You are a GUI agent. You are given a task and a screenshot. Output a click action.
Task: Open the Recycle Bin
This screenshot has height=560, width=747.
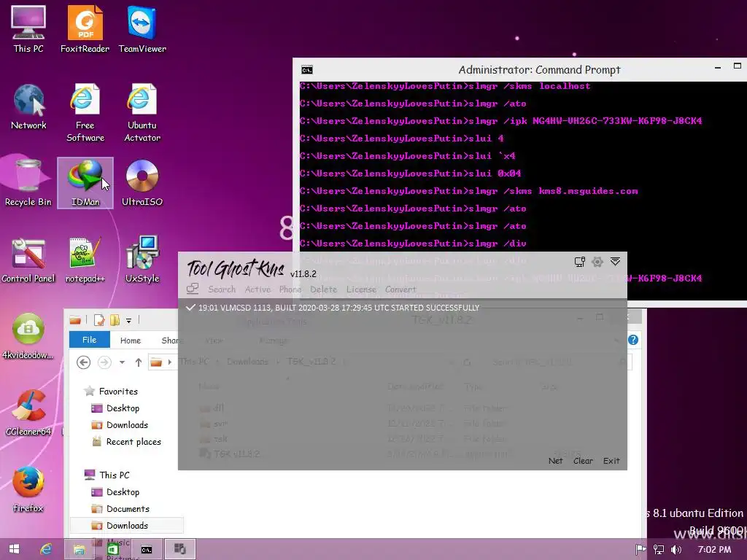click(x=28, y=183)
